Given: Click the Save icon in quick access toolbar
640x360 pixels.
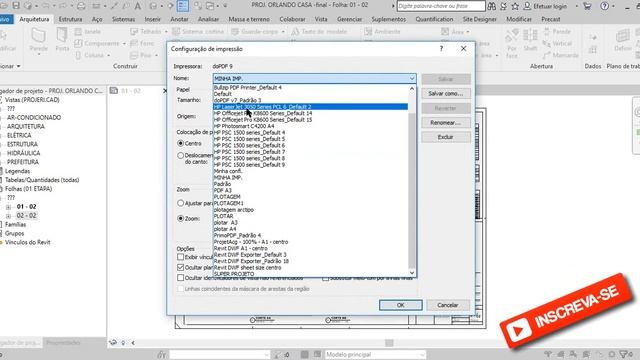Looking at the screenshot, I should click(16, 6).
